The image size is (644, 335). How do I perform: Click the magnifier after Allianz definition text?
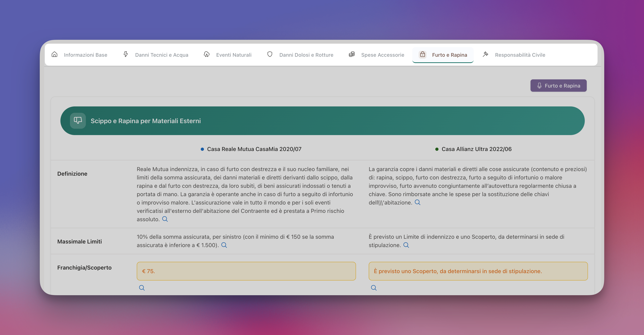[417, 202]
